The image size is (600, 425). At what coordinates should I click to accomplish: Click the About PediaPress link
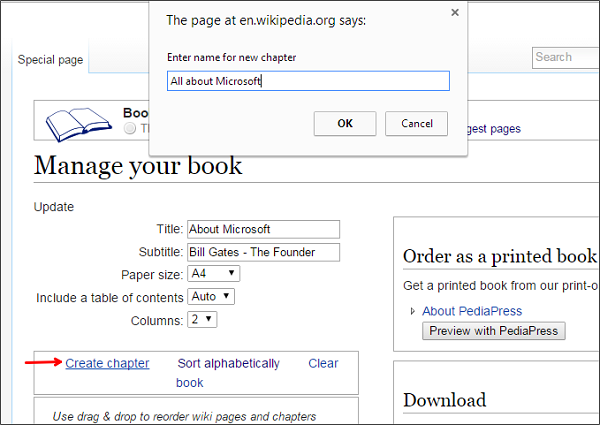(x=472, y=311)
